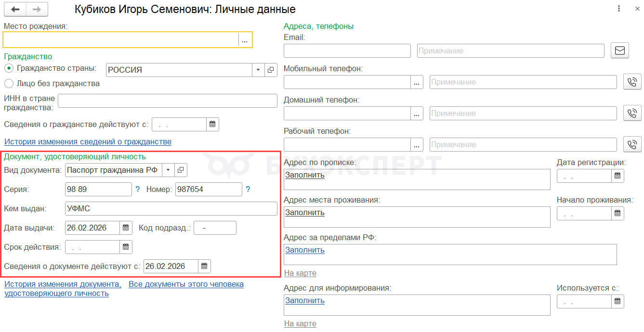Screen dimensions: 644x332
Task: Click the open icon next to document type
Action: pos(181,170)
